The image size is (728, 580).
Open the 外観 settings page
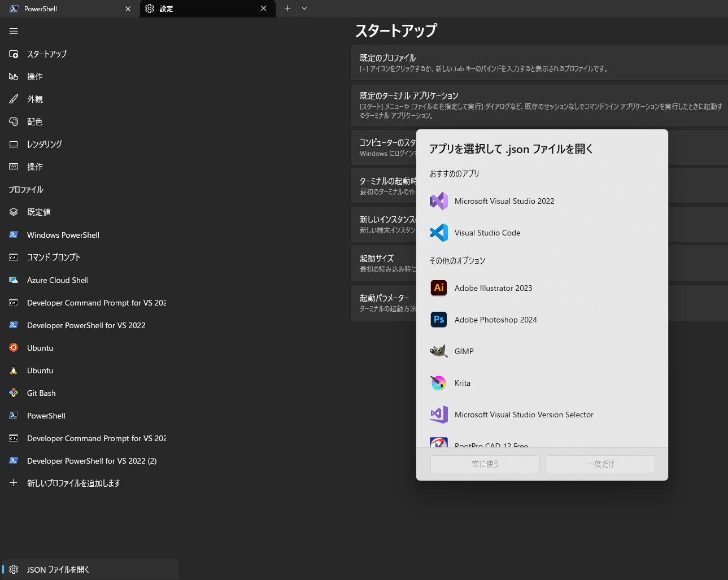pyautogui.click(x=90, y=99)
